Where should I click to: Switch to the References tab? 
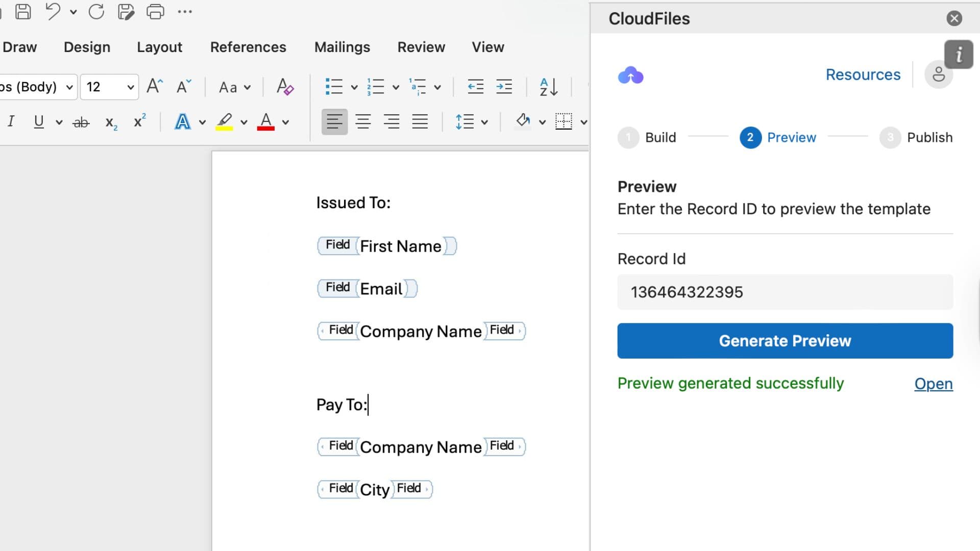(x=248, y=47)
